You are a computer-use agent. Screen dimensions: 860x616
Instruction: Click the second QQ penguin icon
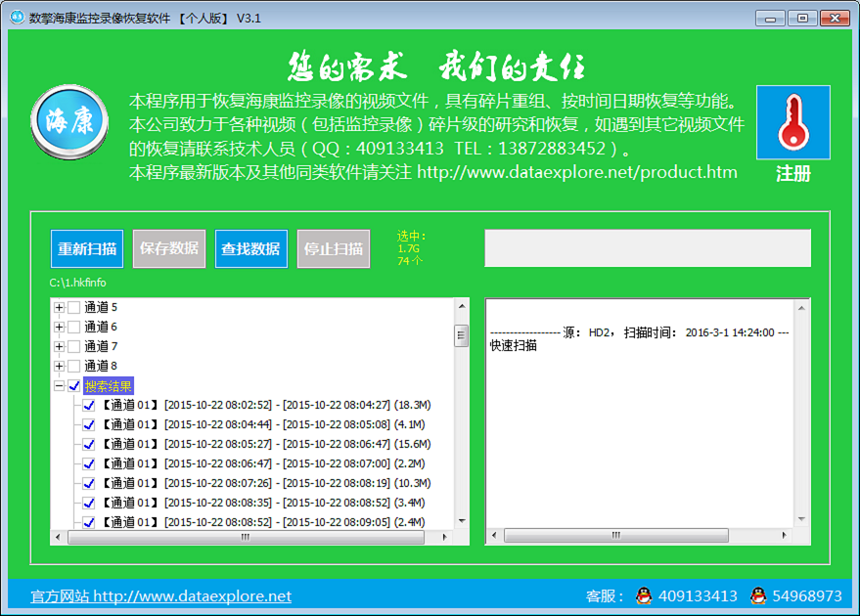point(757,595)
